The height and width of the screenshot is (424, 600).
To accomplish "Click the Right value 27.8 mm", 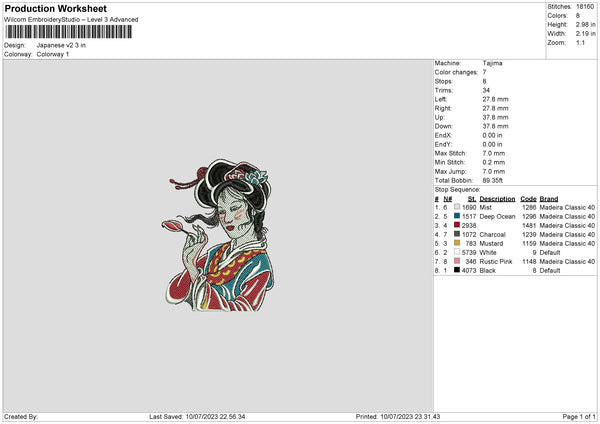I will [x=496, y=108].
